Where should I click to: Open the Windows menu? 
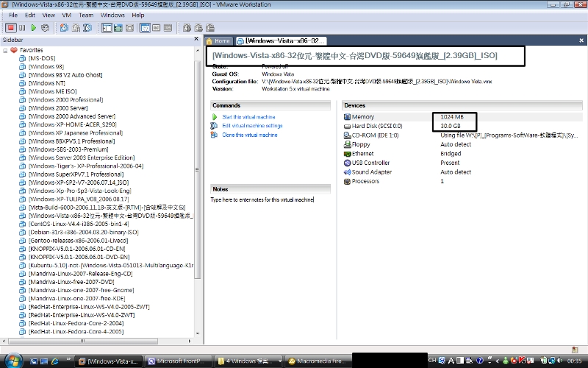pyautogui.click(x=112, y=15)
